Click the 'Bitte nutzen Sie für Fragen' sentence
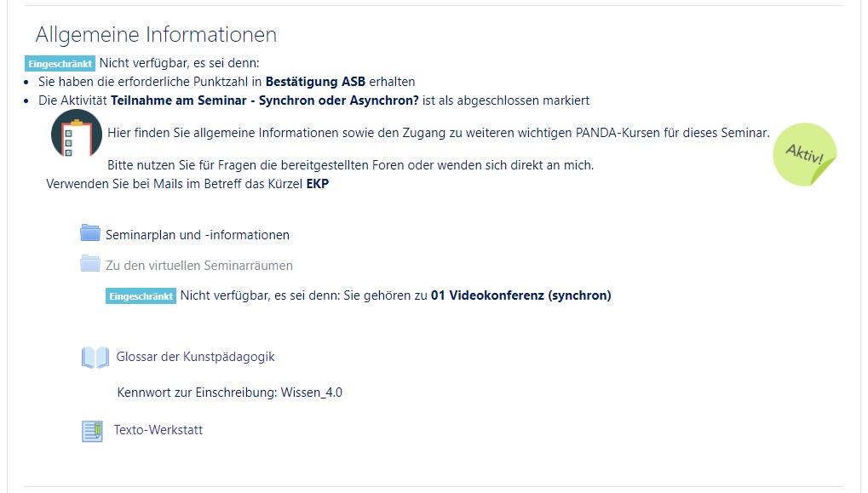 (350, 164)
